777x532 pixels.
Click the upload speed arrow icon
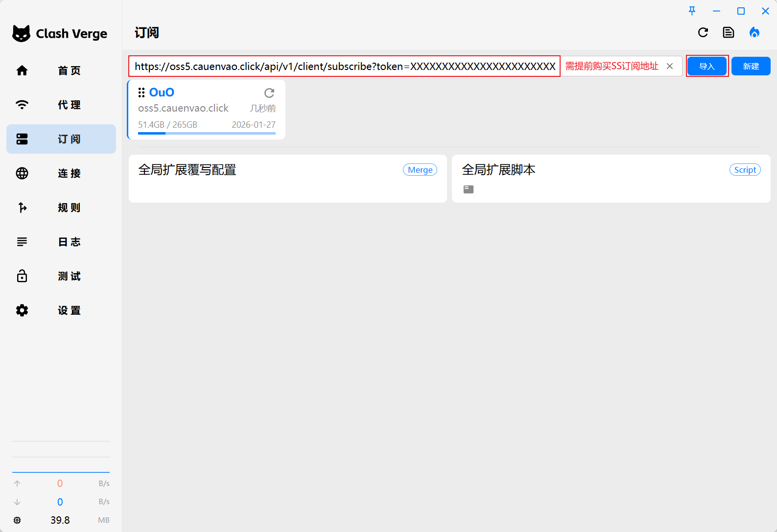coord(17,484)
